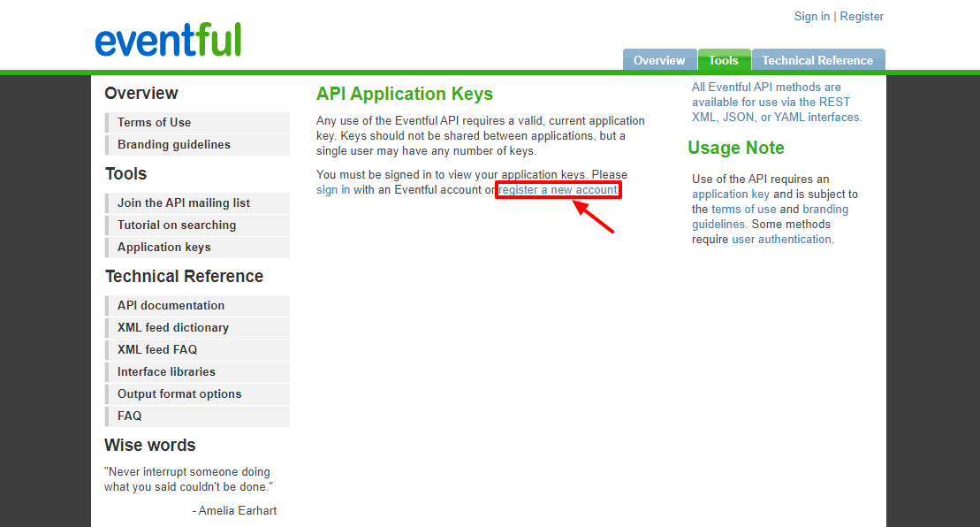Click the Sign in link in header

click(x=812, y=16)
